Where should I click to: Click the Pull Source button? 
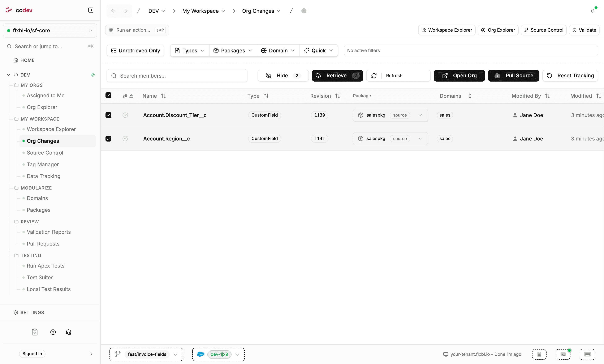click(x=514, y=75)
